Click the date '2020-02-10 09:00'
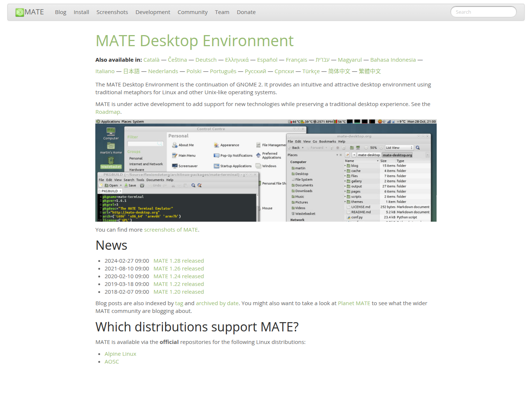532x399 pixels. click(x=127, y=276)
